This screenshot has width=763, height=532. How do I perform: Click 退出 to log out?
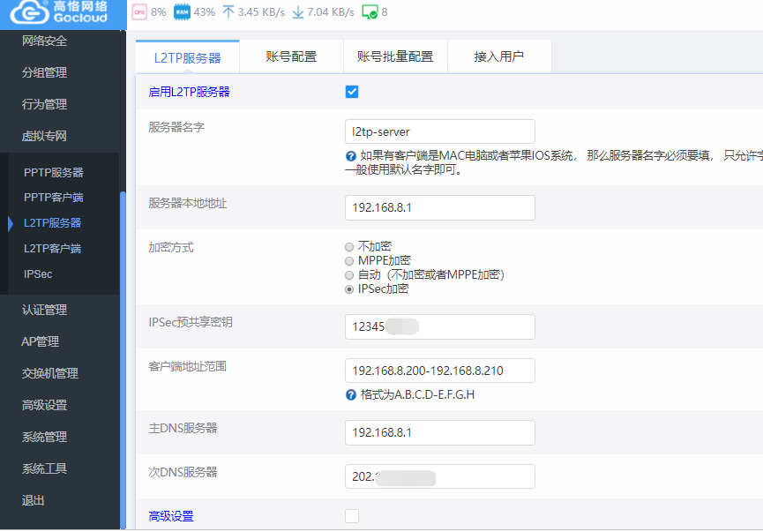(34, 500)
